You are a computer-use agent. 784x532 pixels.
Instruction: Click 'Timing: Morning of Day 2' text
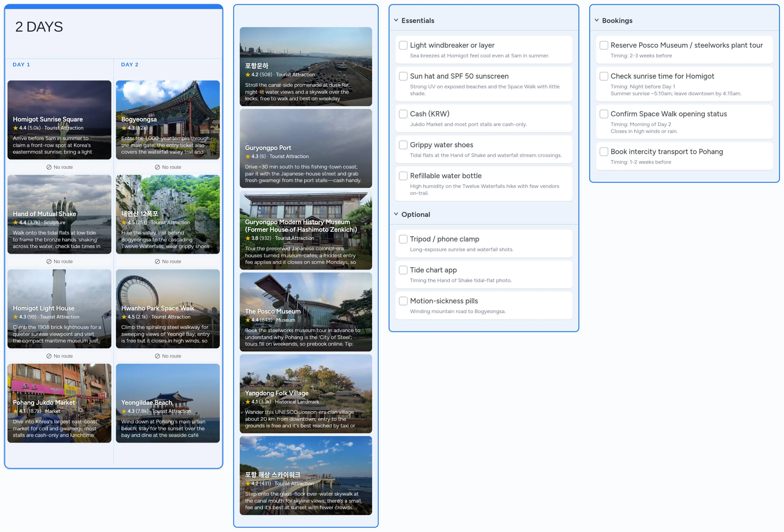(641, 124)
